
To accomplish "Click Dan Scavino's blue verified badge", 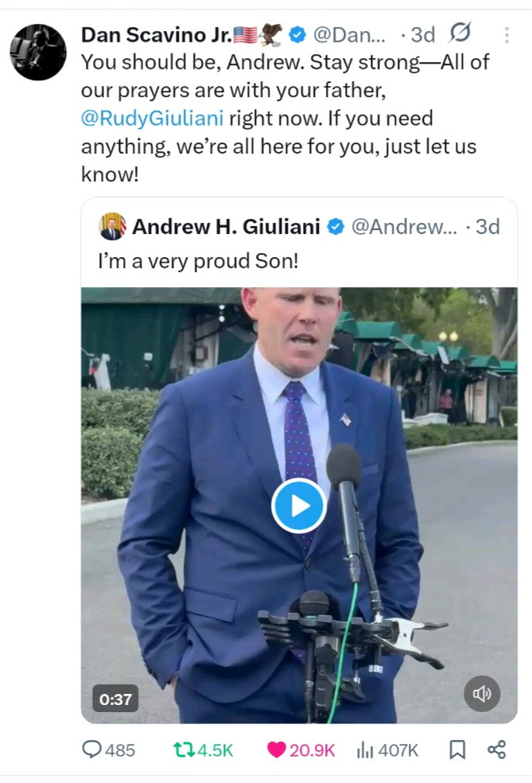I will tap(297, 34).
